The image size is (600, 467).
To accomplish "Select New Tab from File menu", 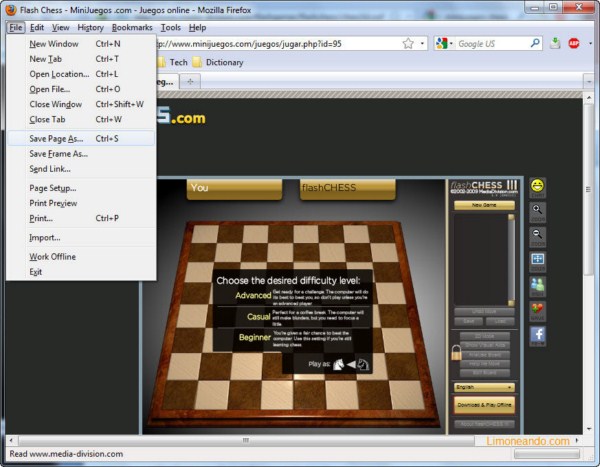I will (81, 59).
